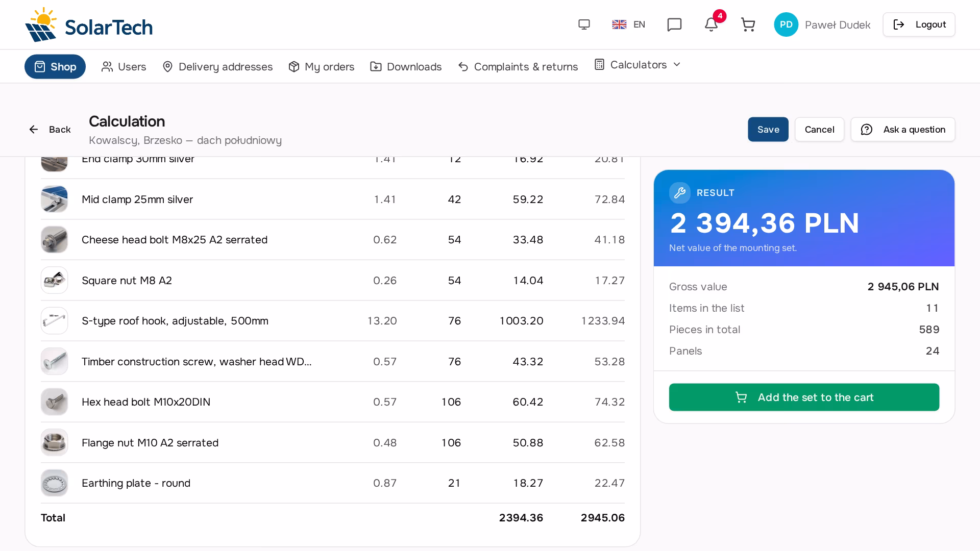Open Earthing plate round thumbnail
This screenshot has width=980, height=551.
click(x=54, y=483)
